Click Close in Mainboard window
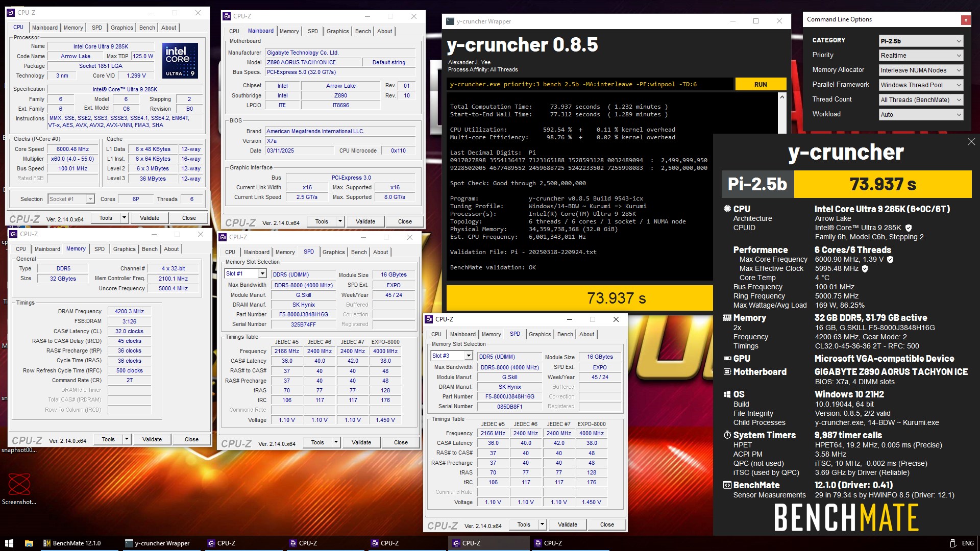 click(x=405, y=221)
